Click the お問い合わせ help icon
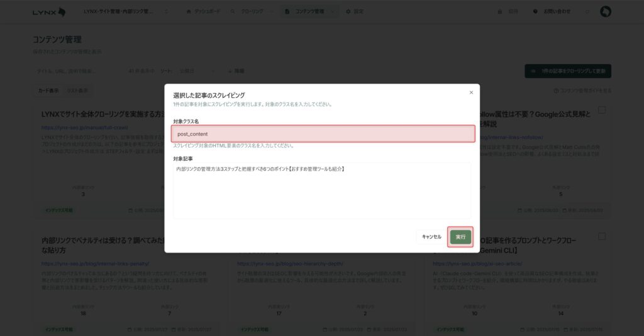Screen dimensions: 644x336 tap(535, 11)
